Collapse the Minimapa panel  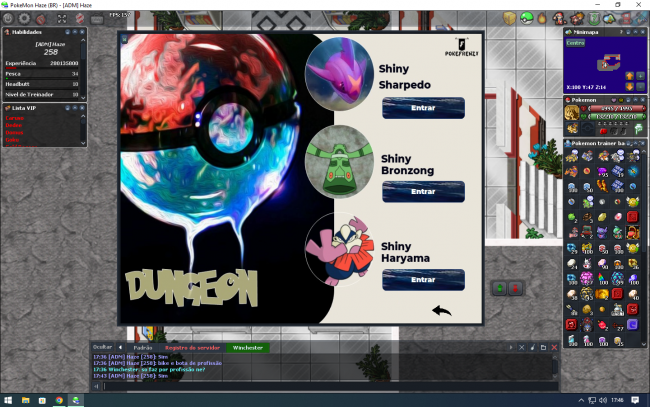click(x=635, y=32)
